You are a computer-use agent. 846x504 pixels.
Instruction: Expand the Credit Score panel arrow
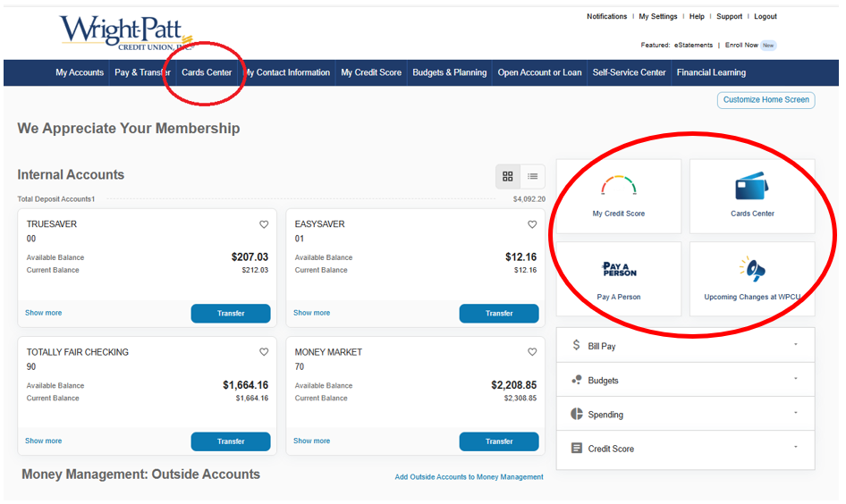tap(795, 447)
